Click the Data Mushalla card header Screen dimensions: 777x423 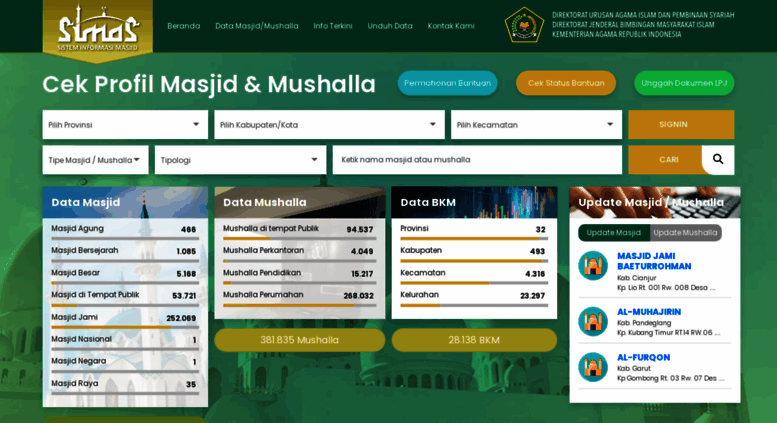(299, 203)
